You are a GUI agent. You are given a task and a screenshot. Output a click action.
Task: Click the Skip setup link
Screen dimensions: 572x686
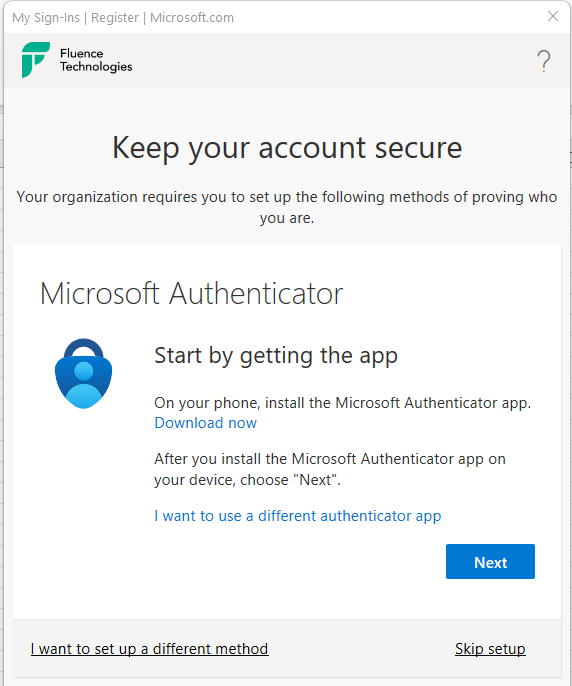coord(490,649)
